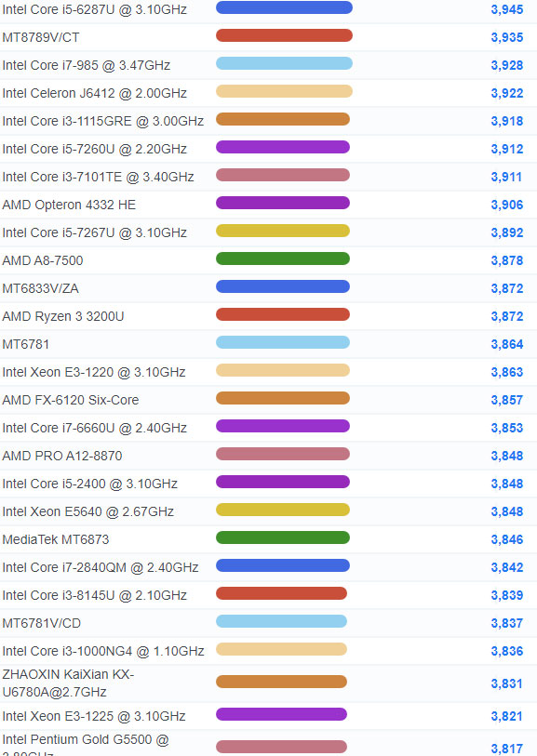Click the 3,872 score for AMD Ryzen 3 3200U

pyautogui.click(x=507, y=317)
